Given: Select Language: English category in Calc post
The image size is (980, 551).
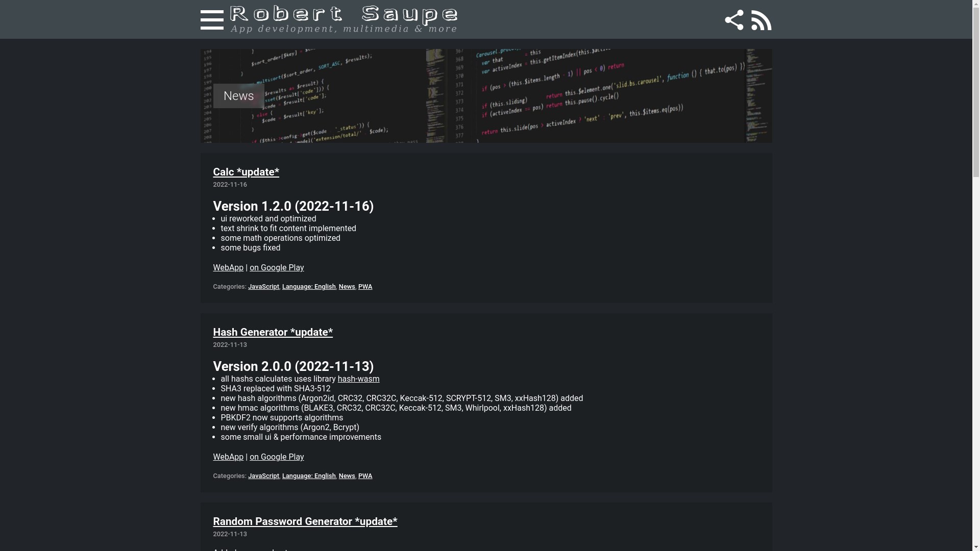Looking at the screenshot, I should point(308,287).
